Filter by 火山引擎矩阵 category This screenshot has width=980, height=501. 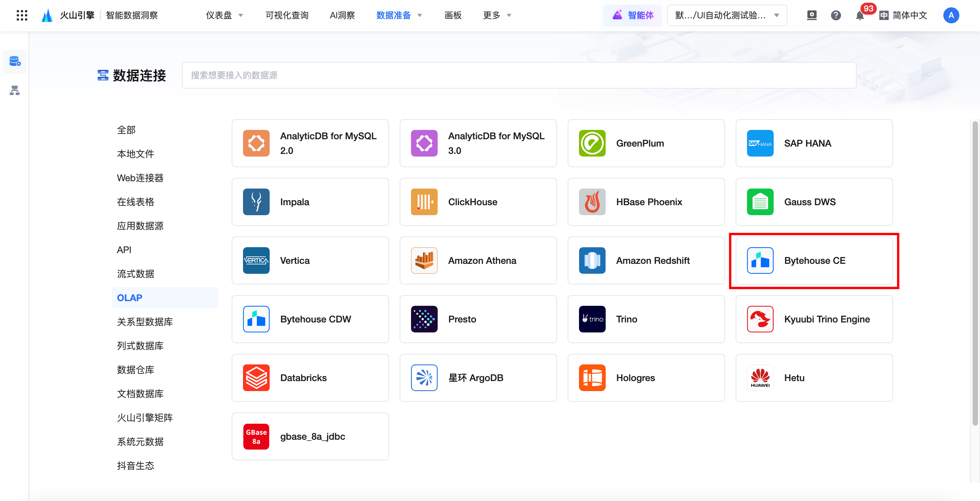pos(145,418)
